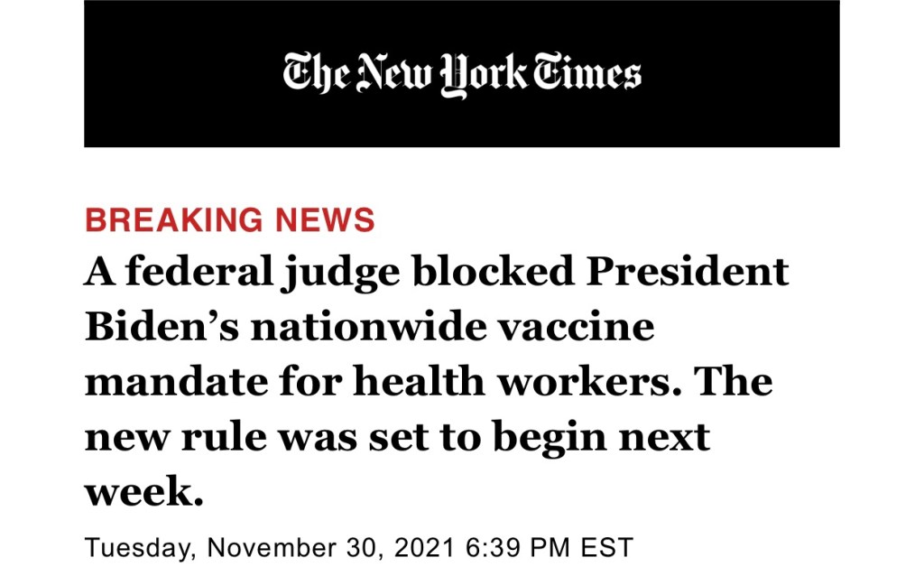Click "Biden's" in the headline
Image resolution: width=924 pixels, height=567 pixels.
(x=161, y=326)
